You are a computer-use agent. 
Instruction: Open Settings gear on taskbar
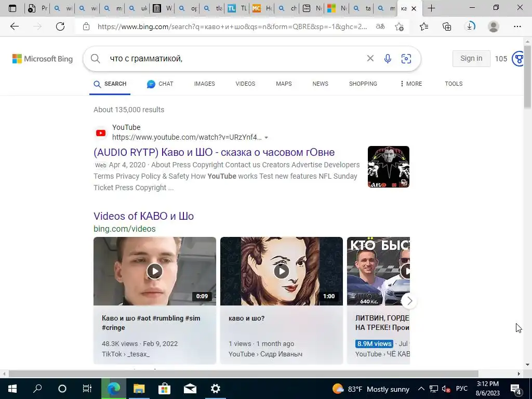tap(216, 389)
